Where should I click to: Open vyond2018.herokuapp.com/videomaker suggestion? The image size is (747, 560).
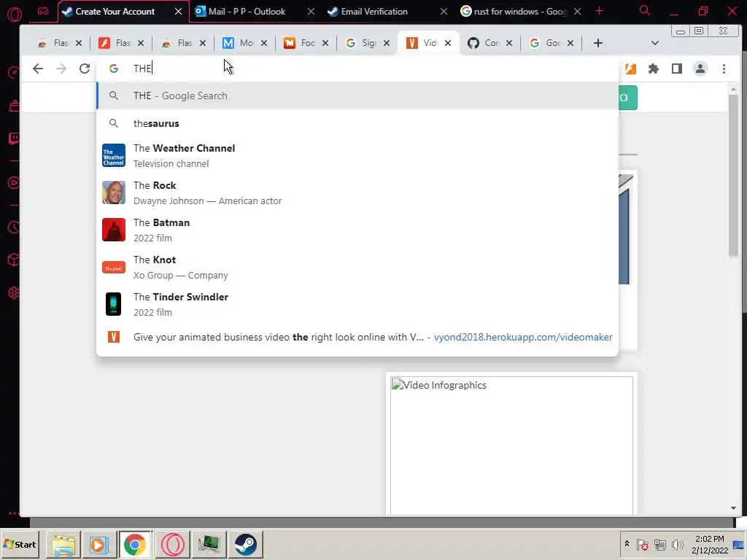click(357, 337)
